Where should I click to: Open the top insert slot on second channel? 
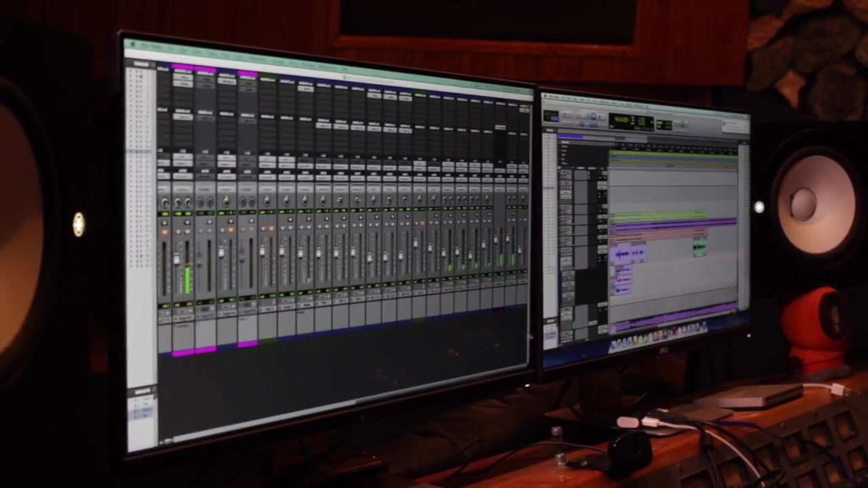183,76
